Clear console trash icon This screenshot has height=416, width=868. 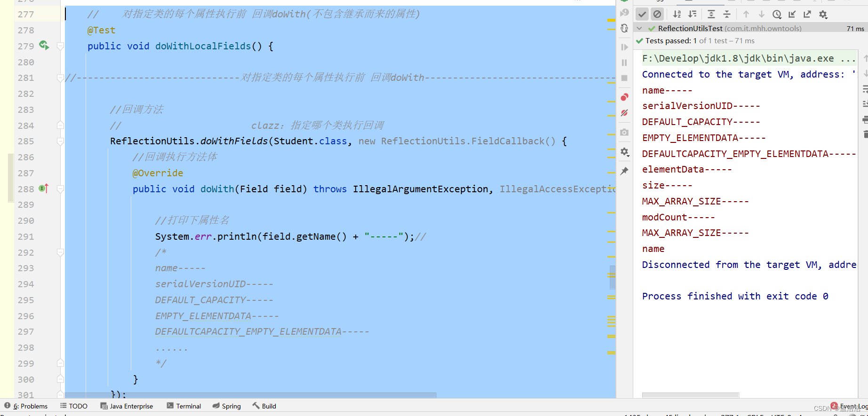[x=865, y=134]
